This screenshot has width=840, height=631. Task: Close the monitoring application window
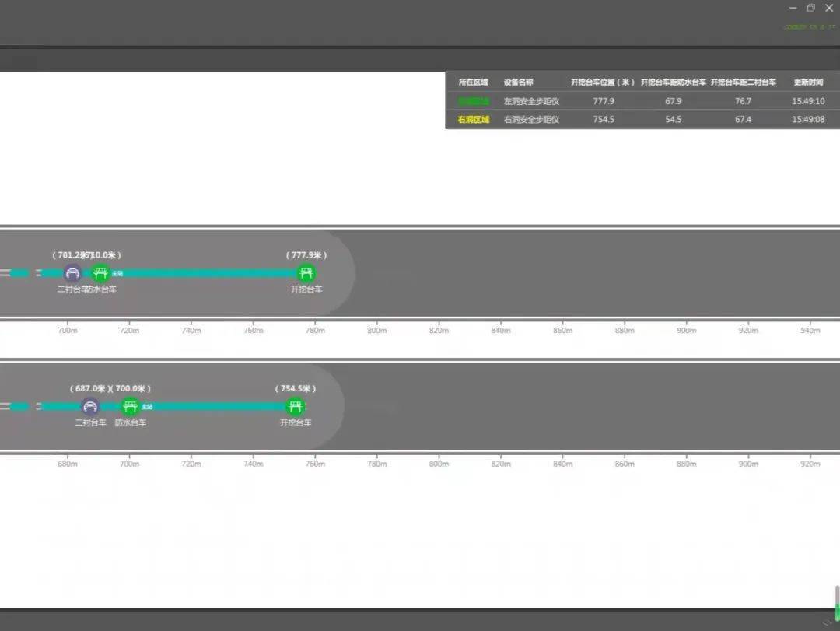click(x=829, y=8)
